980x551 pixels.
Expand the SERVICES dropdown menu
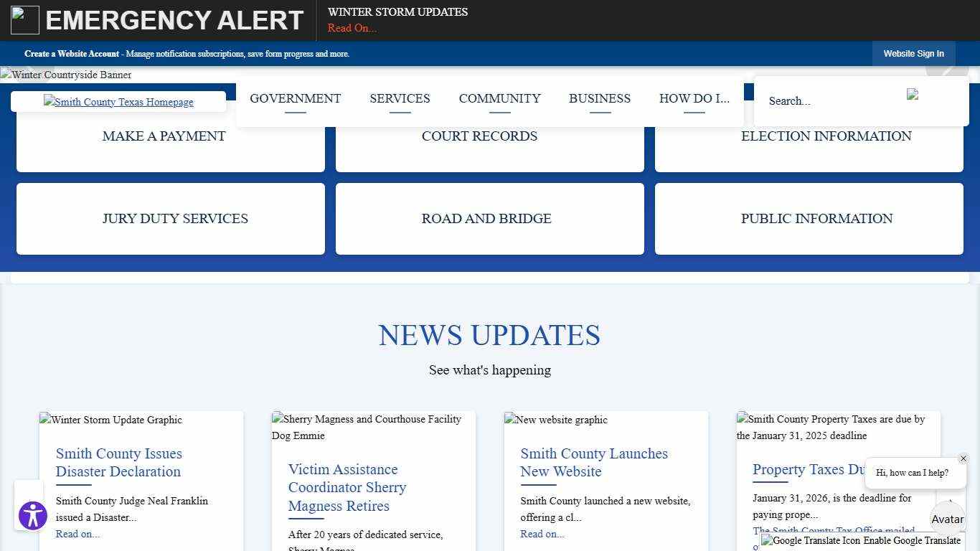pyautogui.click(x=400, y=98)
